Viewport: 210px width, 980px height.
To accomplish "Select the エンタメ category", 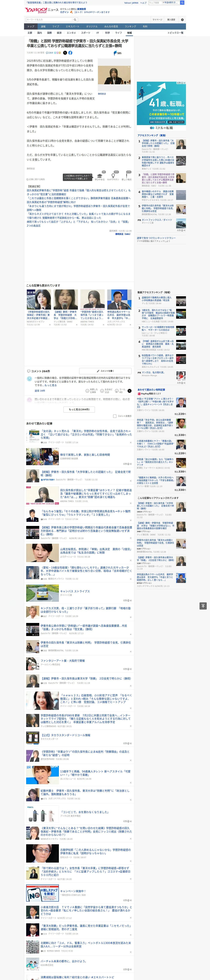I will pyautogui.click(x=71, y=33).
